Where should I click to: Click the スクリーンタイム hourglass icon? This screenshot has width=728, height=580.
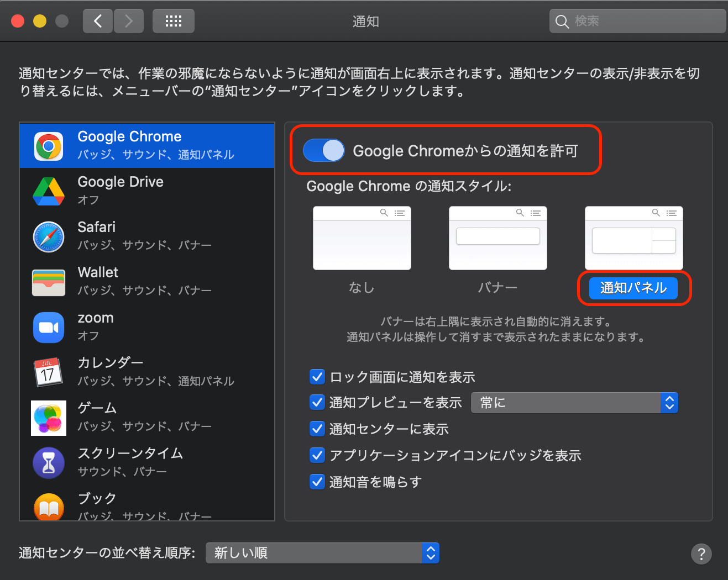(x=48, y=463)
